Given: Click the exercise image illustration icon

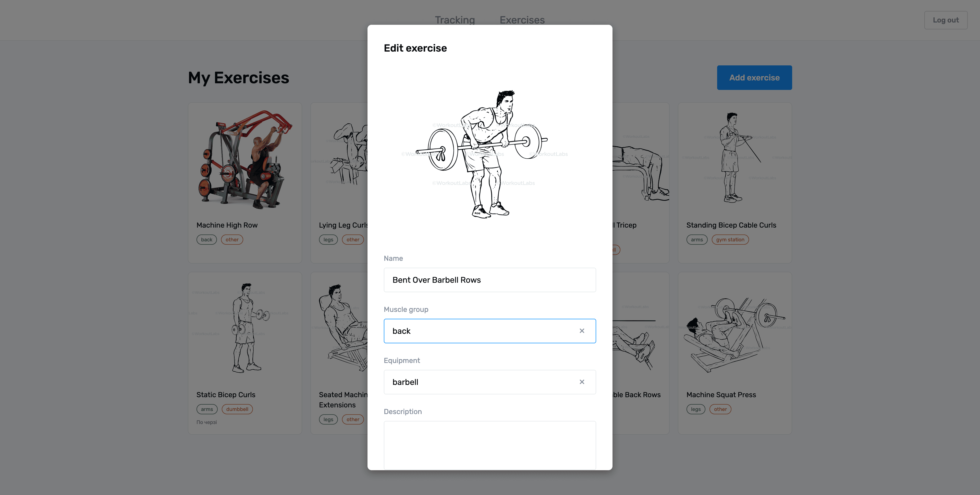Looking at the screenshot, I should (x=489, y=155).
